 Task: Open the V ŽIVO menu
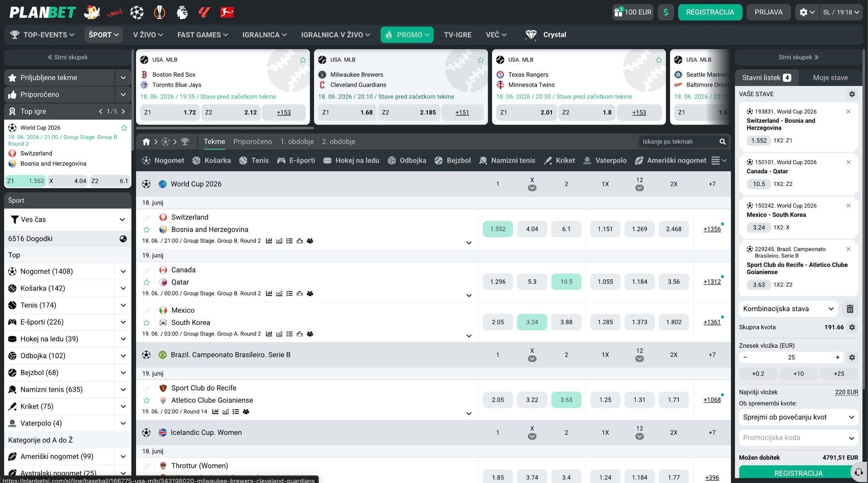(x=148, y=35)
